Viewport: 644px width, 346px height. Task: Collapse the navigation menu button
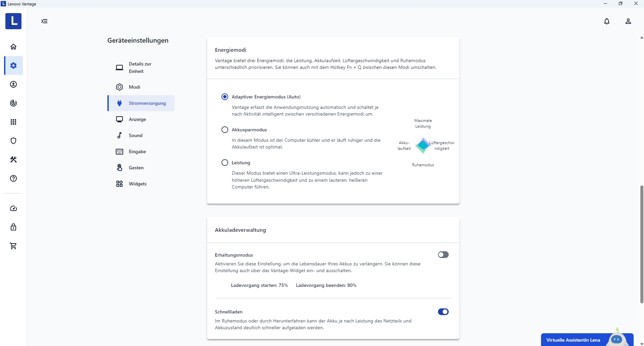pos(44,21)
